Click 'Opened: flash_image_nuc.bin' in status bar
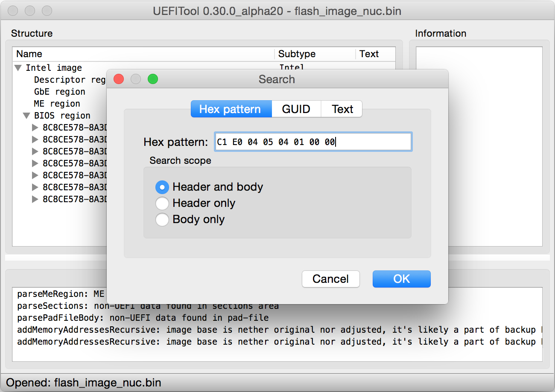This screenshot has width=555, height=392. [84, 383]
